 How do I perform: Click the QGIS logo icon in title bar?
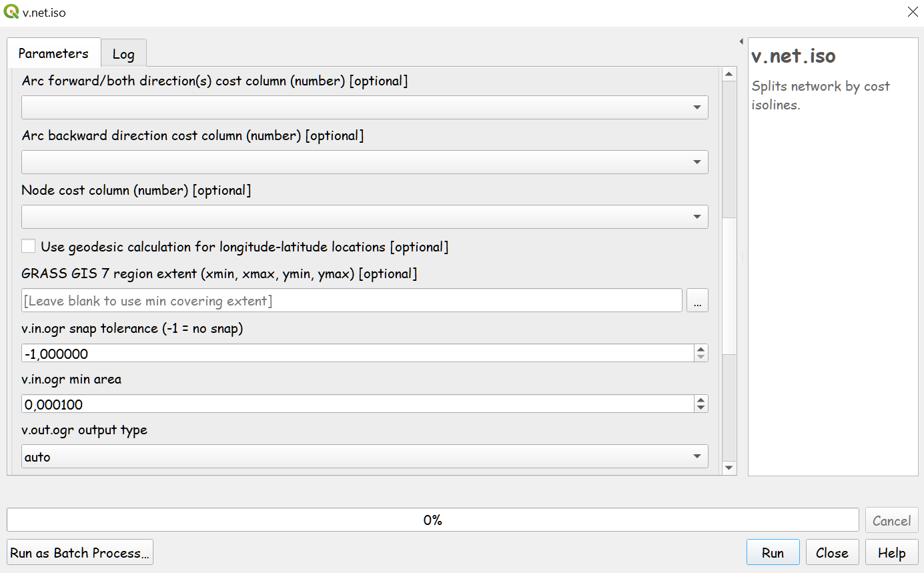tap(11, 12)
